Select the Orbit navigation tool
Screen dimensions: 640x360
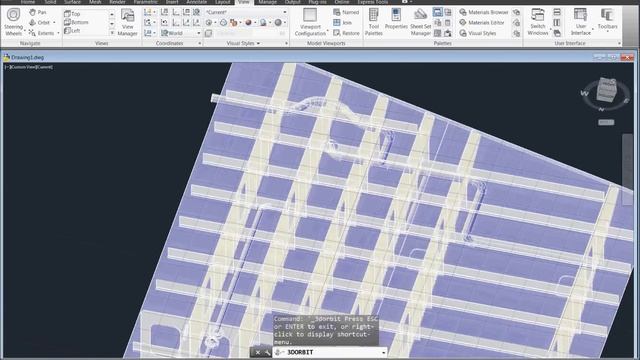click(x=40, y=22)
